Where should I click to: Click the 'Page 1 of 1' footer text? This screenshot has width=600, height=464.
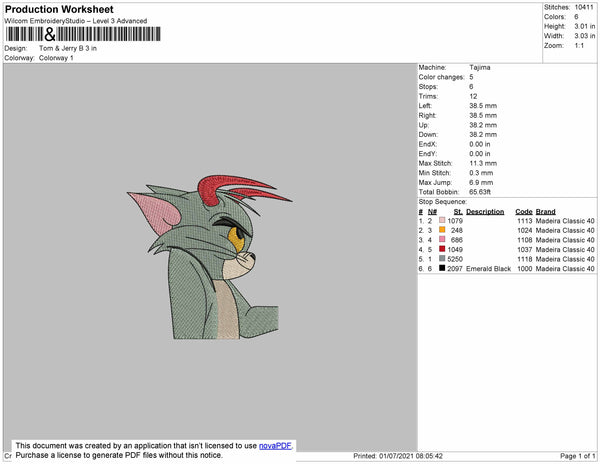tap(577, 456)
